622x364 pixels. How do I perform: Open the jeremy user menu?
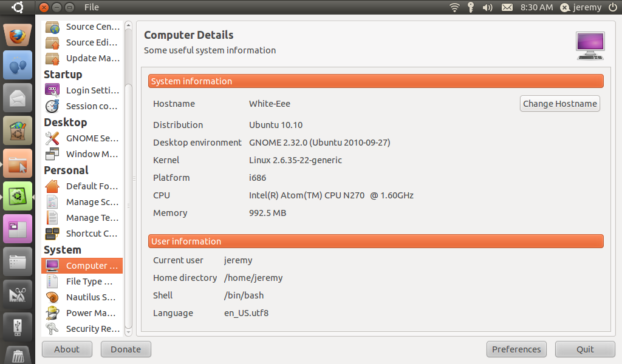tap(581, 7)
